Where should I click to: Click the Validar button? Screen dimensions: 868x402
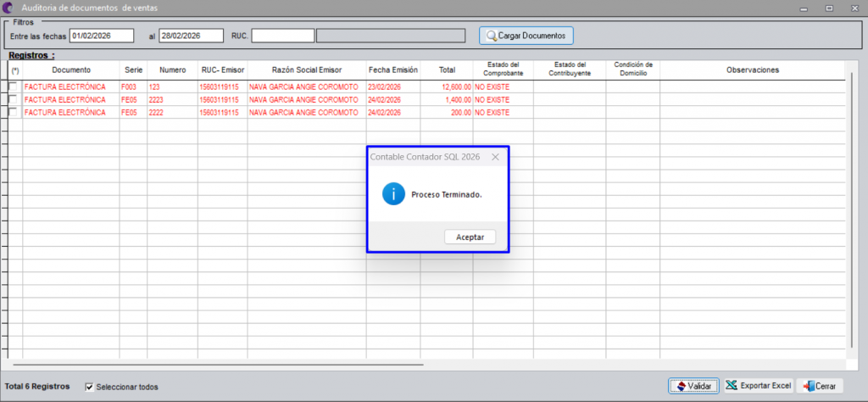coord(693,385)
